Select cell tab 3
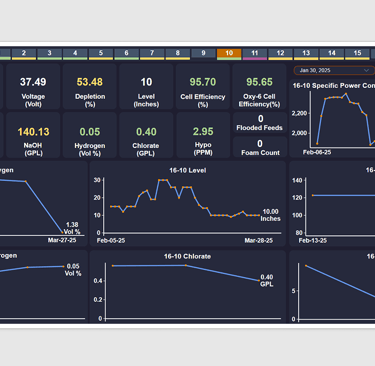Screen dimensions: 375x366 tap(49, 53)
